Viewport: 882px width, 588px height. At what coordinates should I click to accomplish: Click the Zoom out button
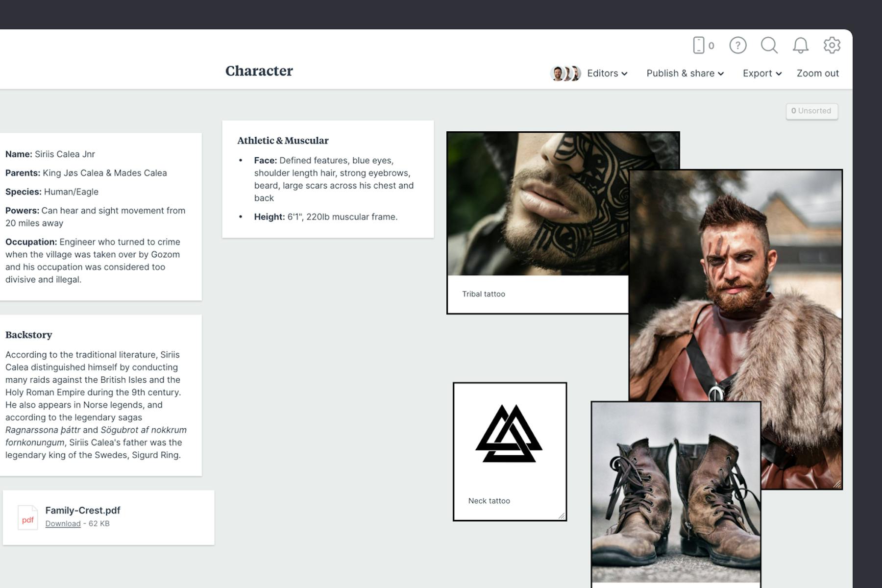click(817, 73)
